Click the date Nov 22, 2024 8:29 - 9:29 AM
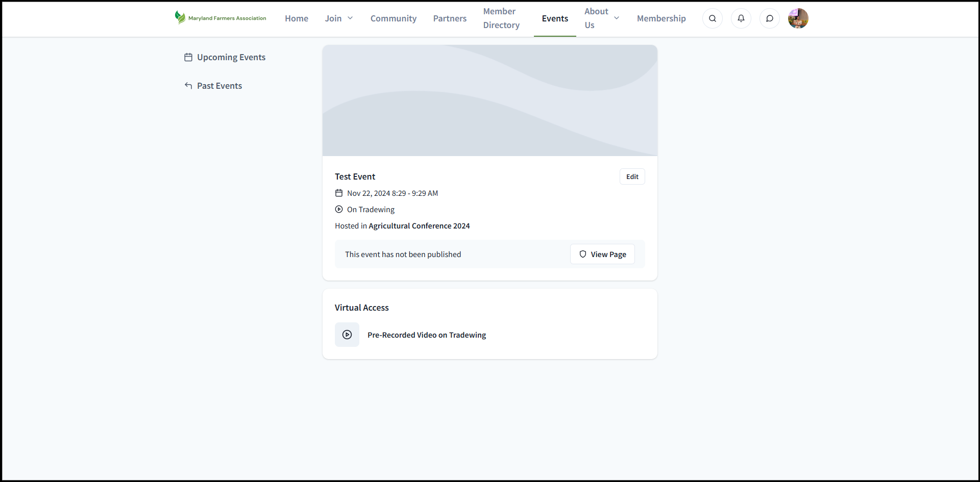980x482 pixels. click(x=393, y=193)
